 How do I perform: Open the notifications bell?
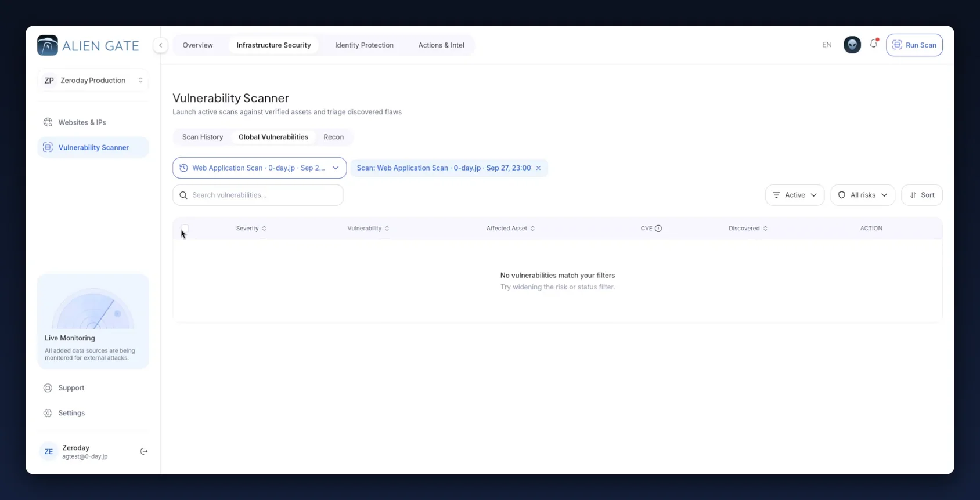click(x=874, y=44)
